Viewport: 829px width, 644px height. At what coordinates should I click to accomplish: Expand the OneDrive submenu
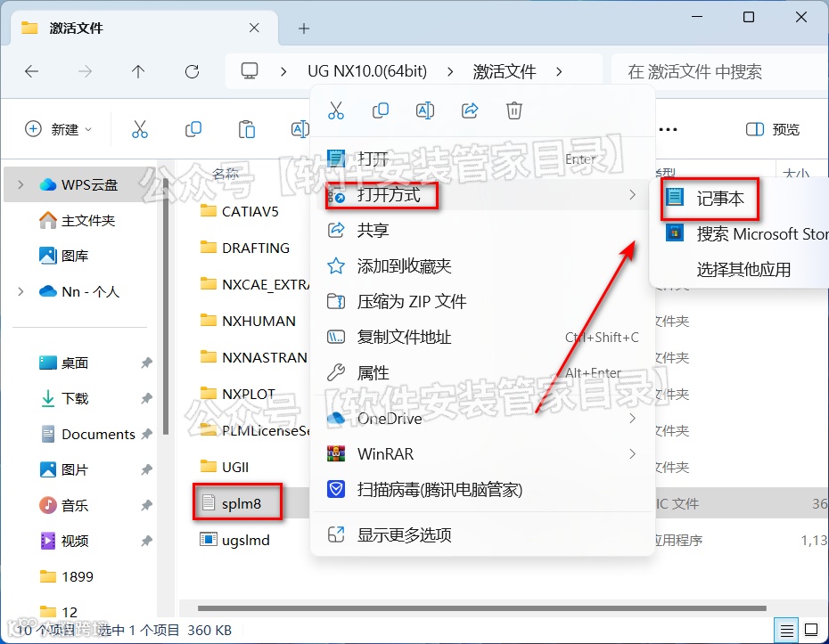(632, 419)
